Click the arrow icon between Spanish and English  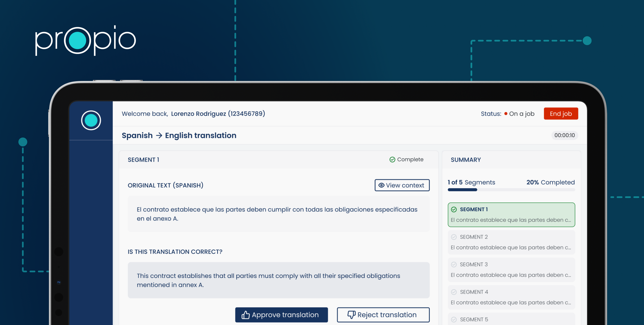coord(159,135)
